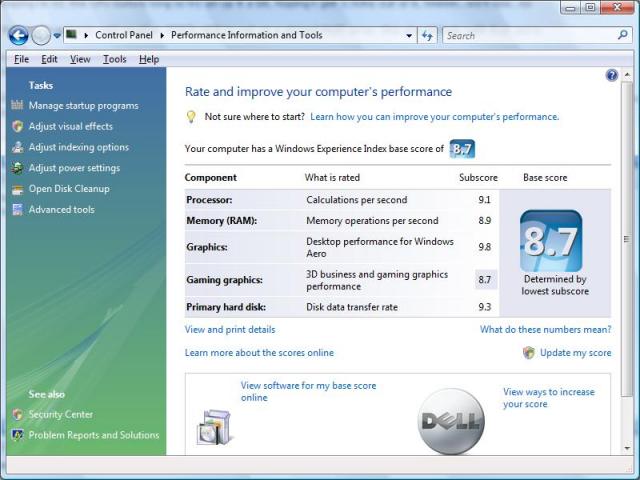Click the Graphics row label

pyautogui.click(x=207, y=247)
